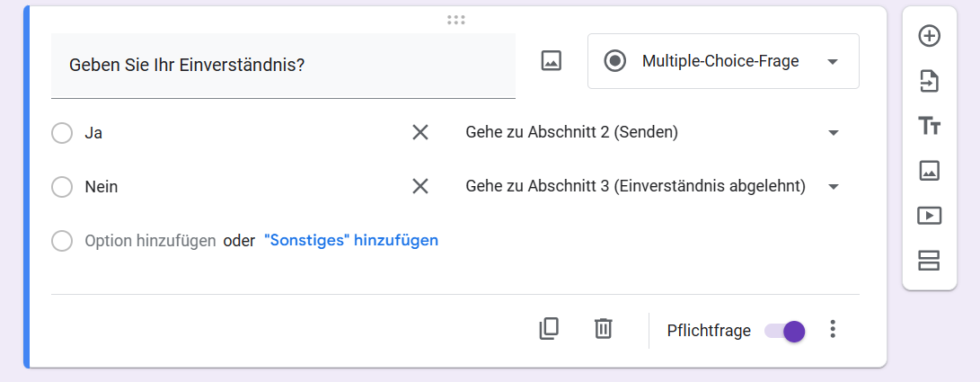980x382 pixels.
Task: Add image from the side toolbar
Action: pyautogui.click(x=929, y=170)
